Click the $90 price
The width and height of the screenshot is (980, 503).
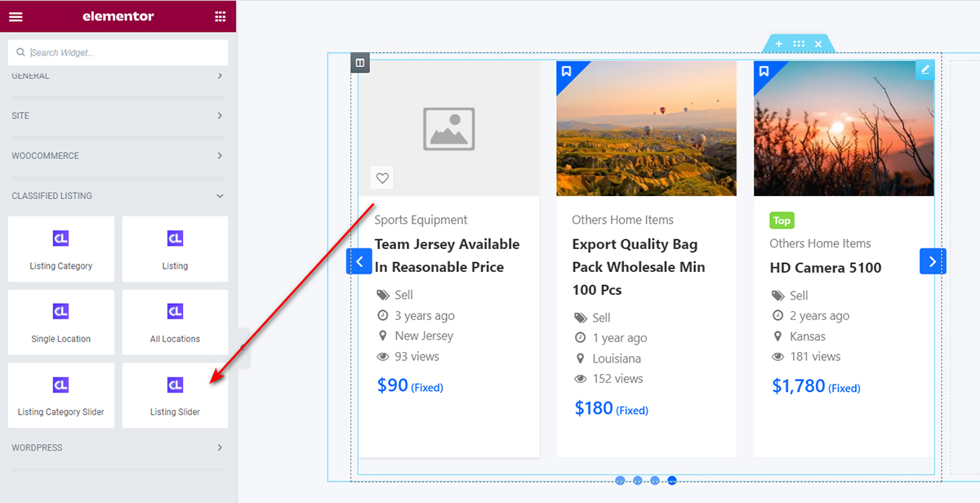393,385
